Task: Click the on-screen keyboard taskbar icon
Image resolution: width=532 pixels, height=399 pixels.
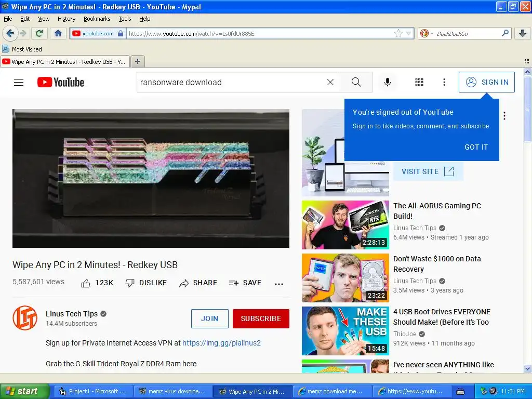Action: [460, 392]
